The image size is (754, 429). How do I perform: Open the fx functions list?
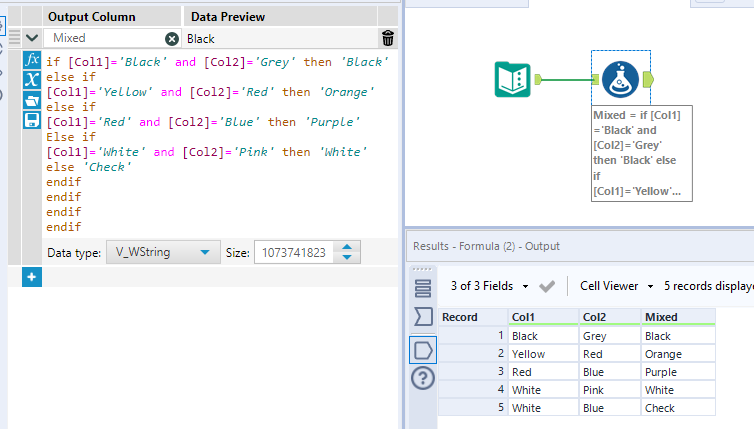[x=32, y=60]
